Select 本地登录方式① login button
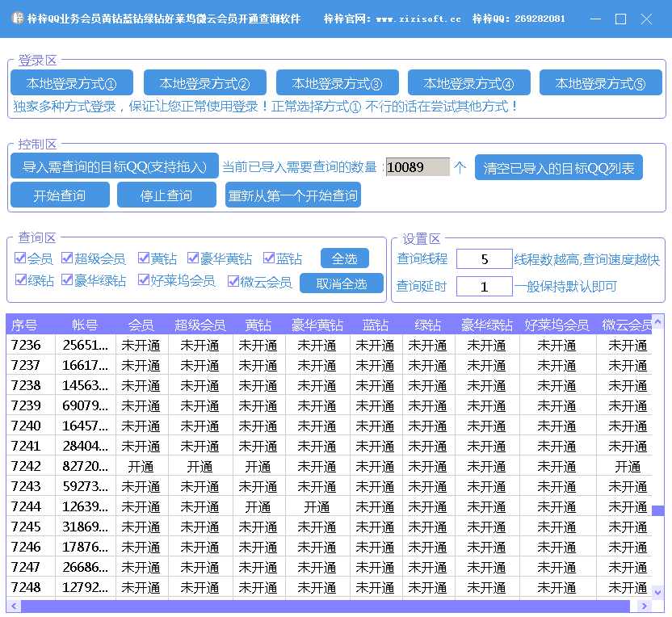The image size is (672, 617). tap(72, 83)
